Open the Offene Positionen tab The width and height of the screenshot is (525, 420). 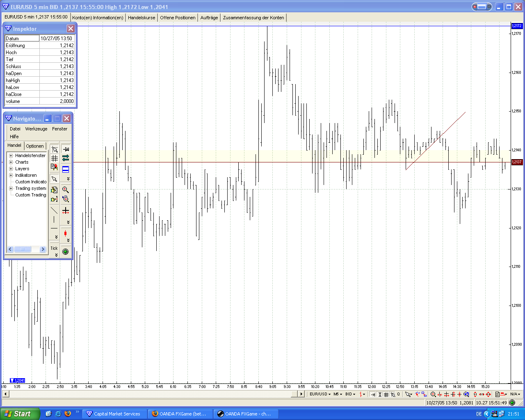point(178,18)
